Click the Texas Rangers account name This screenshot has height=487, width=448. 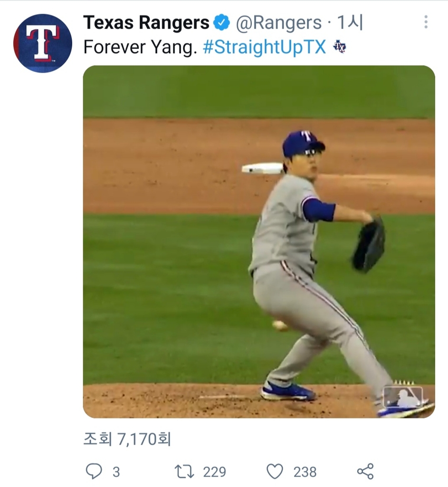click(146, 22)
